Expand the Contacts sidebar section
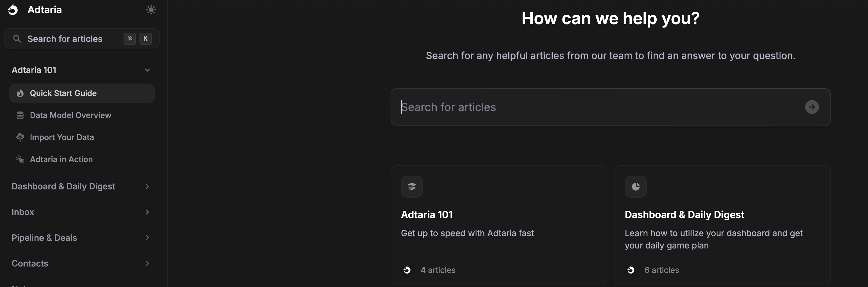The image size is (868, 287). (147, 263)
